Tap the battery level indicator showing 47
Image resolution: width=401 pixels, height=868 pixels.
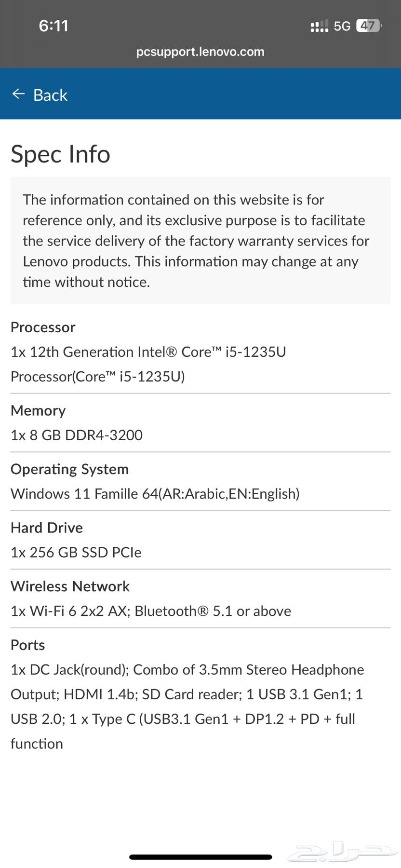tap(369, 26)
